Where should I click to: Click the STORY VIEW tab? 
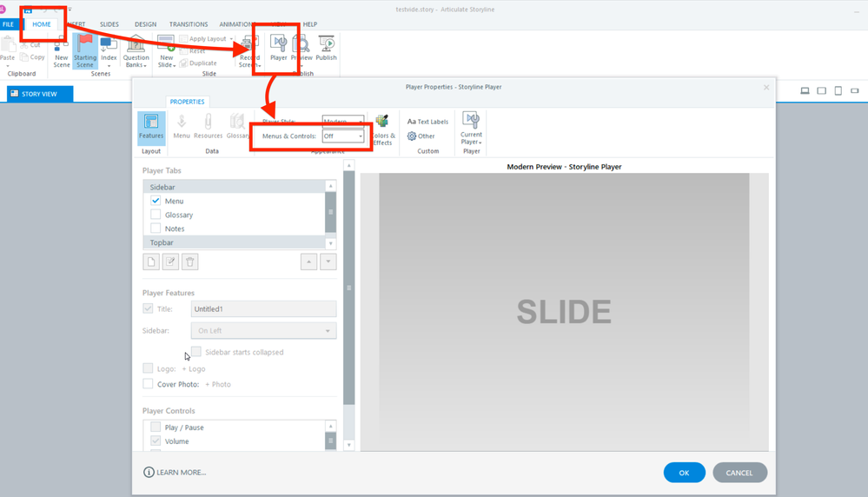pos(40,94)
